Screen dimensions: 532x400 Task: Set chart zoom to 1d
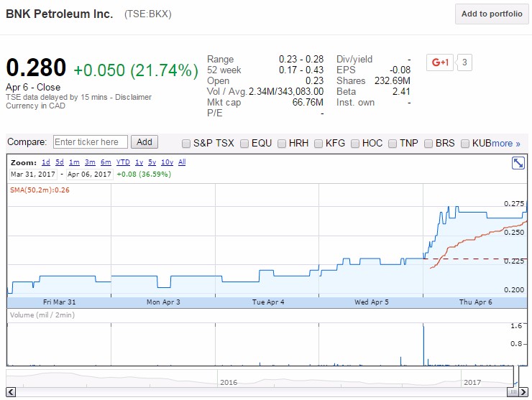pyautogui.click(x=46, y=162)
